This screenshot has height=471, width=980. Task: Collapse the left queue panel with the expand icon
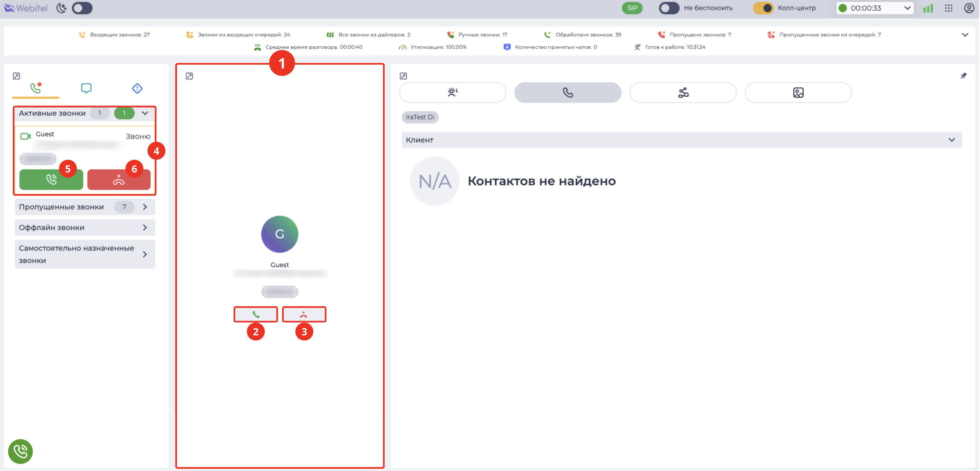(16, 76)
